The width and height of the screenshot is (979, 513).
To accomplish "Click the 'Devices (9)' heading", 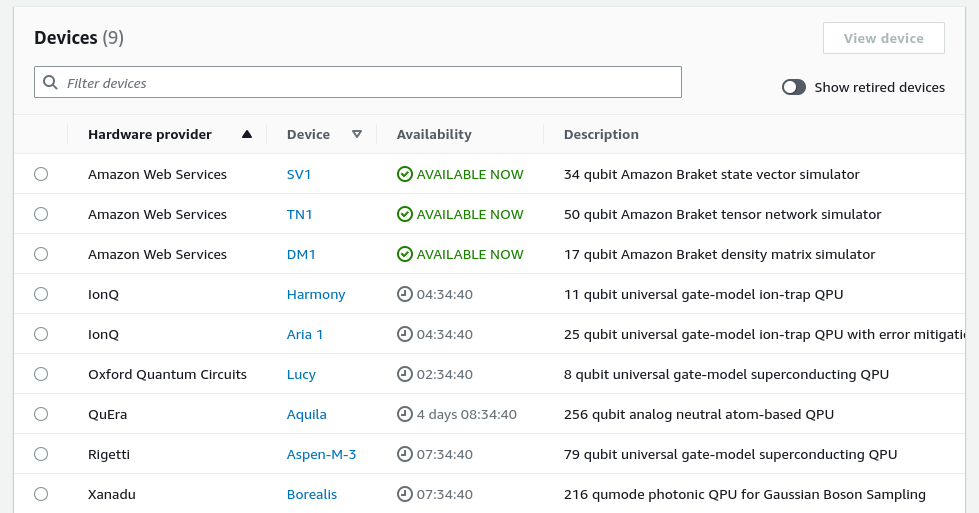I will click(x=79, y=37).
